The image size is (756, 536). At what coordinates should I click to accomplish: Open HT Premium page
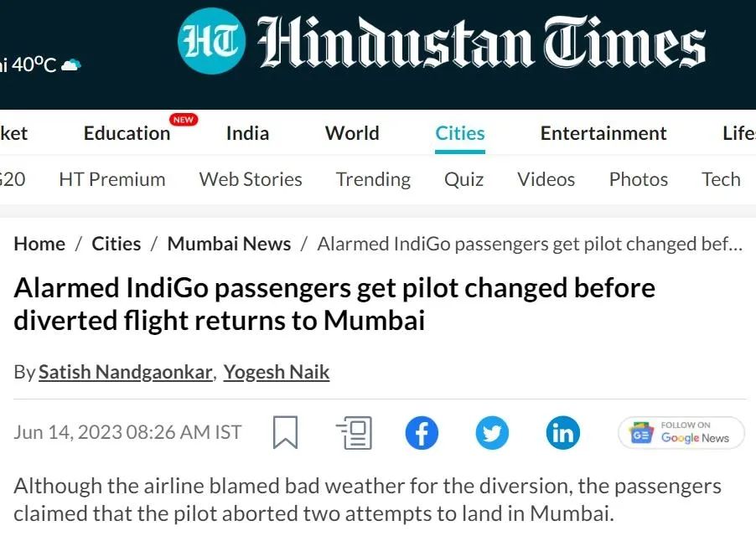tap(112, 179)
